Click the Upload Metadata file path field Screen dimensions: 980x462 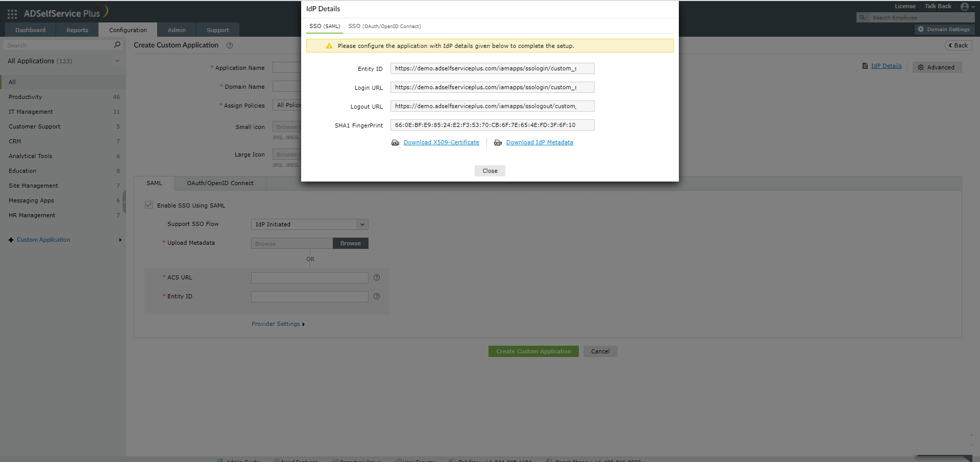(292, 243)
